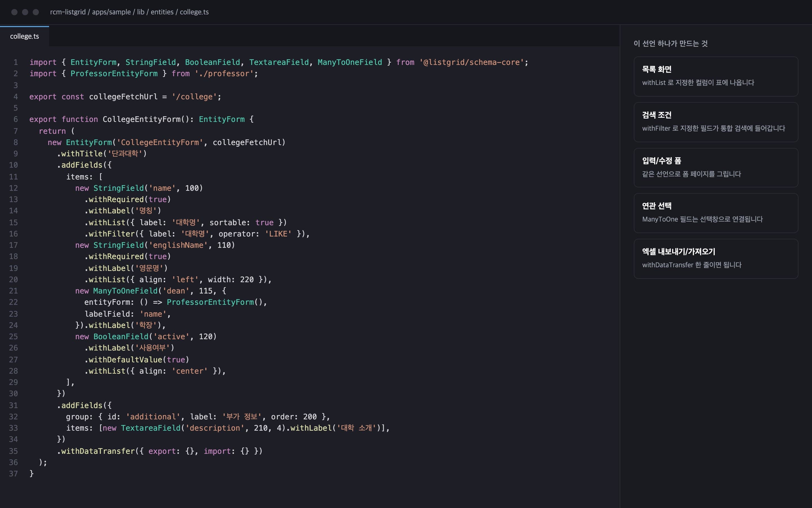Click the breadcrumb path rcm-listgrid / apps/sample

click(x=91, y=12)
